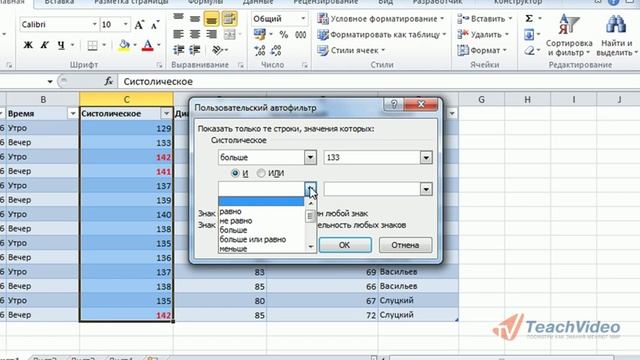Toggle italic formatting (К)
The height and width of the screenshot is (360, 640).
pos(44,45)
